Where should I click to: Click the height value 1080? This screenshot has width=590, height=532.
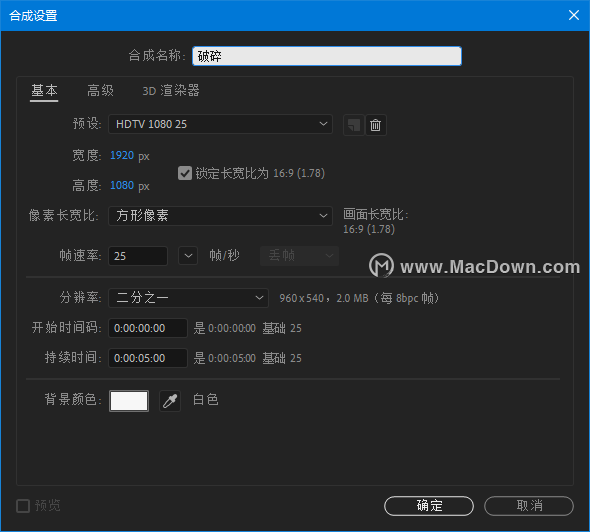(122, 185)
